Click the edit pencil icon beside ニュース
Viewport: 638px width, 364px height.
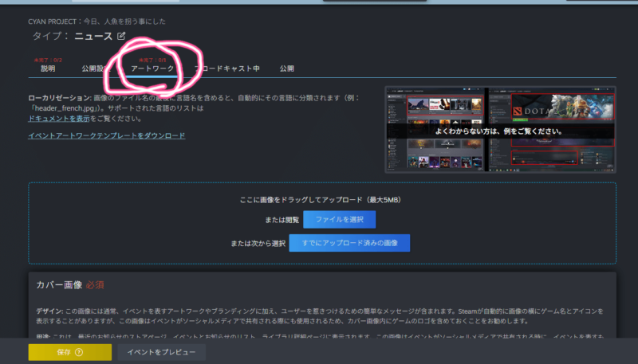(x=121, y=36)
